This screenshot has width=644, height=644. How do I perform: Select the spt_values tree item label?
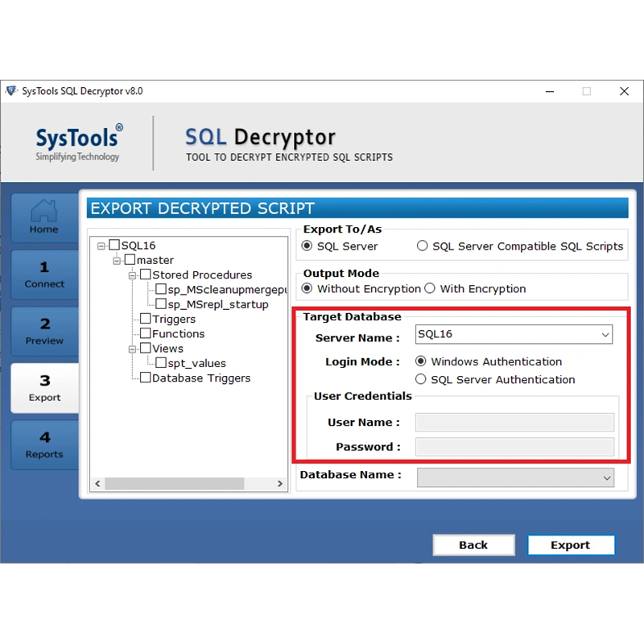tap(196, 363)
